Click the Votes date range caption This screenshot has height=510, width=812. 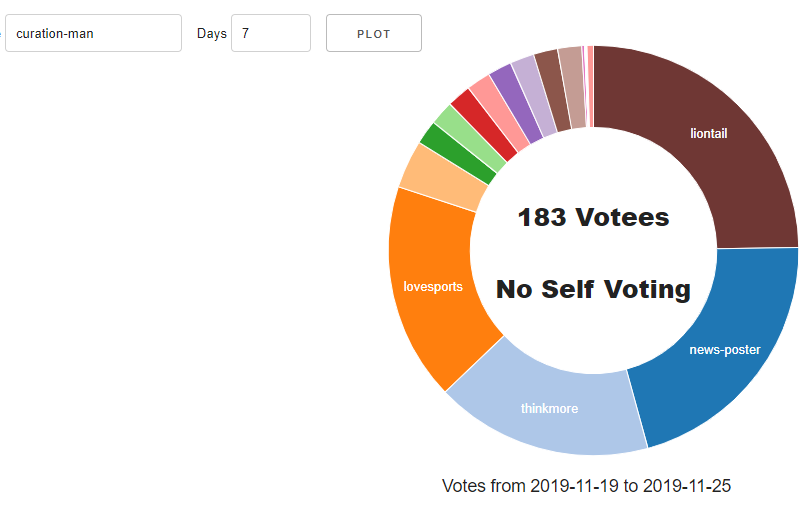coord(586,486)
